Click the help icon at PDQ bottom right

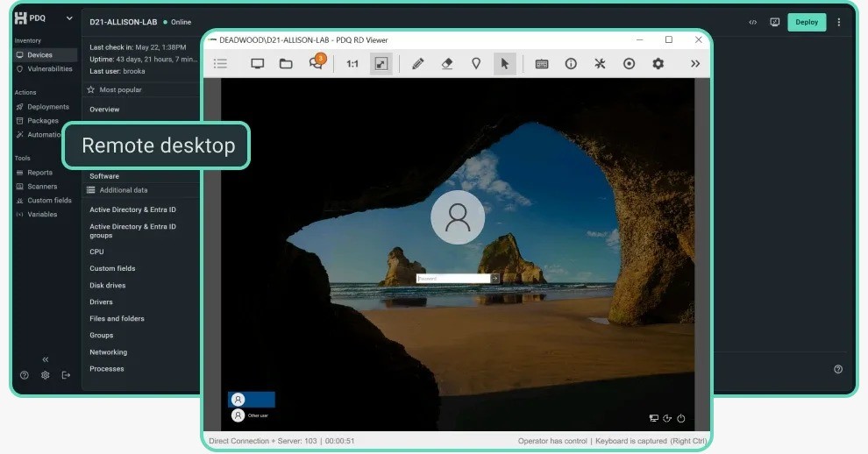click(x=838, y=369)
